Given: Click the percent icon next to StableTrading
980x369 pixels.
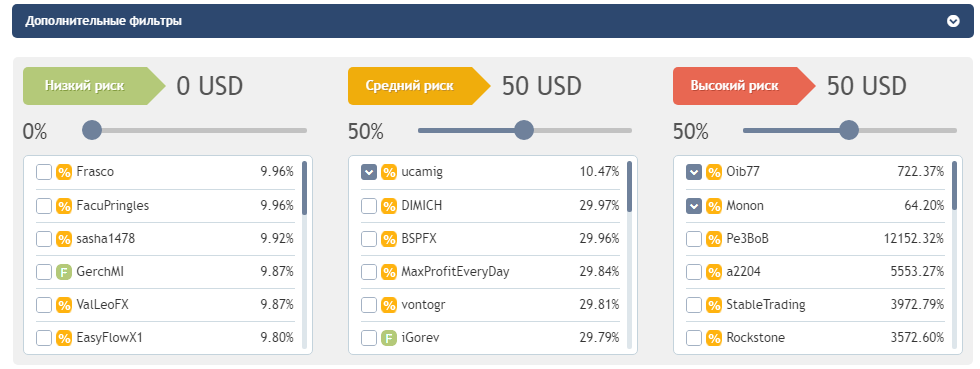Looking at the screenshot, I should click(x=714, y=305).
